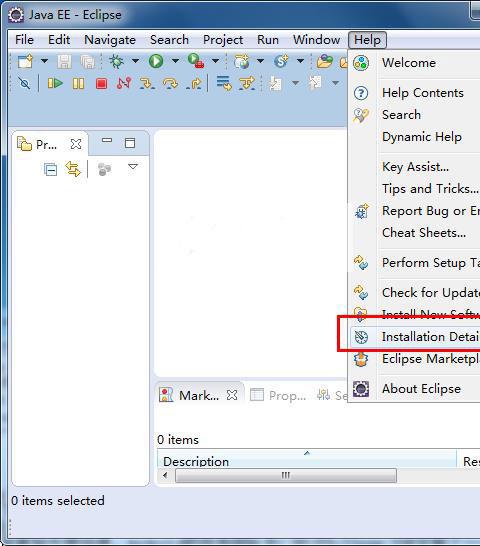Open the Navigate menu
Screen dimensions: 480x546
click(x=110, y=40)
